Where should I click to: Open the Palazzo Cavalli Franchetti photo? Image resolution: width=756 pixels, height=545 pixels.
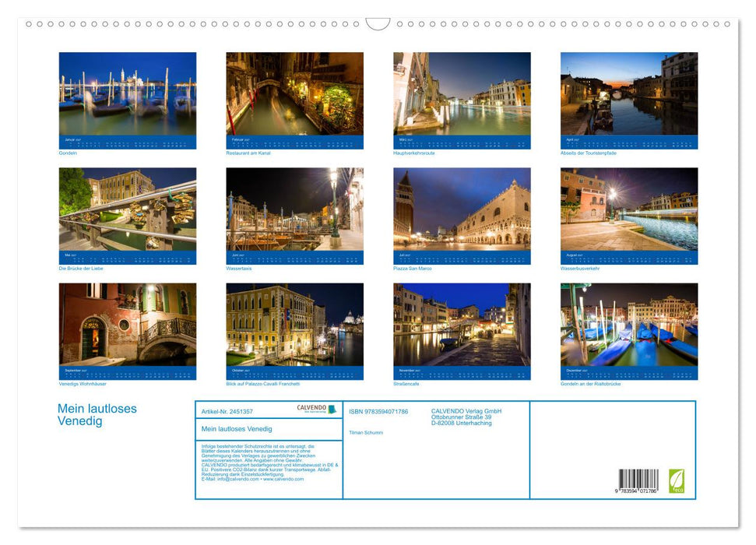(x=294, y=325)
